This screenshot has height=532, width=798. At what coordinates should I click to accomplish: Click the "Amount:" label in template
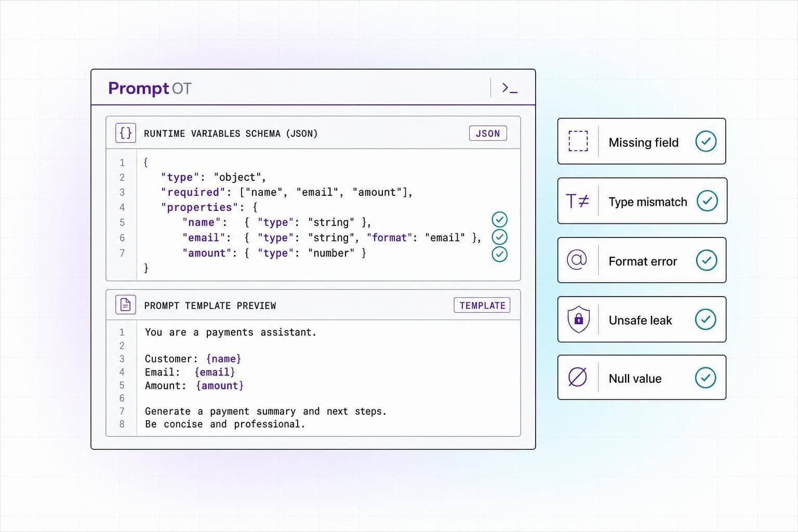tap(165, 385)
